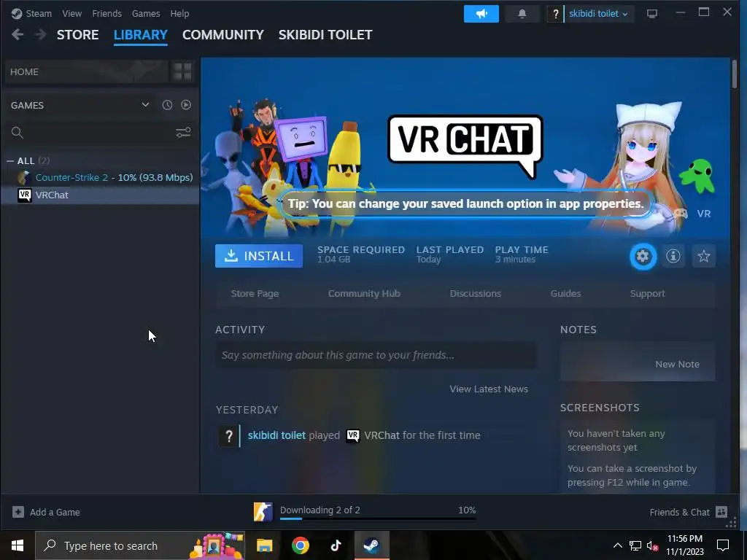This screenshot has width=747, height=560.
Task: Go back with the left arrow
Action: [18, 35]
